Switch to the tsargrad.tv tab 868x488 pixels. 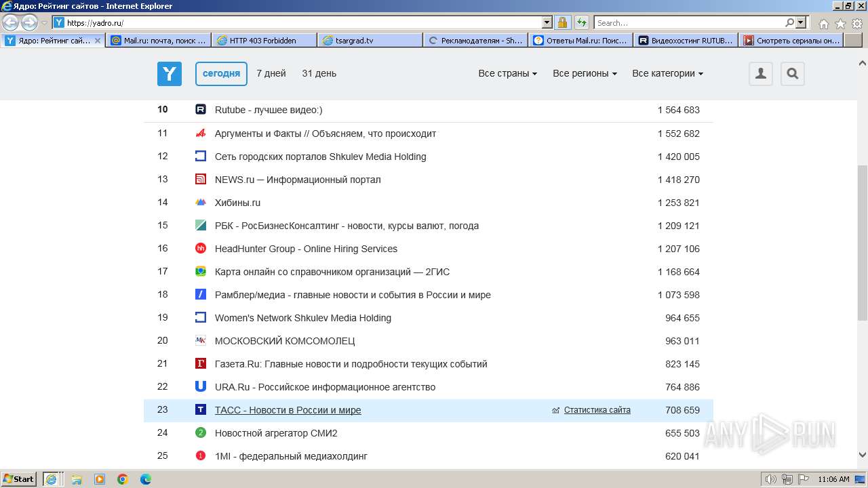coord(370,41)
